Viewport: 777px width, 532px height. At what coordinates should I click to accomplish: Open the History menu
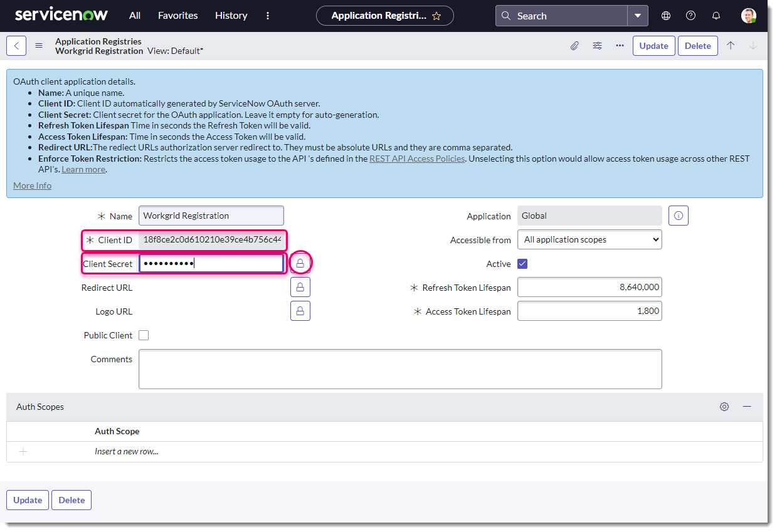coord(231,15)
